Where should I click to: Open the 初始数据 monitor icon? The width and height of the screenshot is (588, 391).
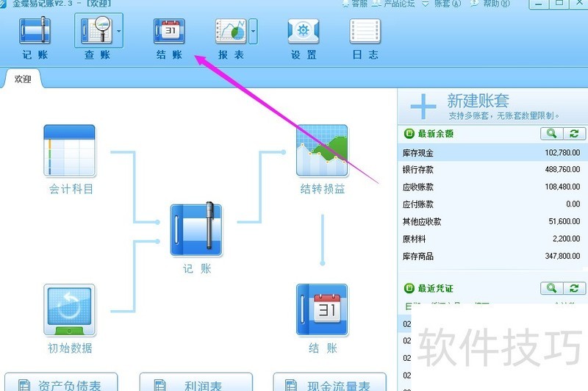(70, 309)
